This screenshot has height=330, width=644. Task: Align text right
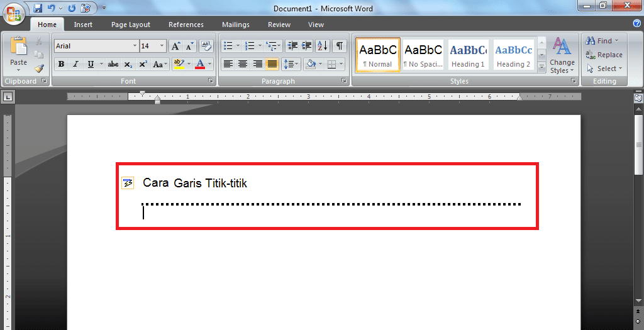tap(257, 64)
